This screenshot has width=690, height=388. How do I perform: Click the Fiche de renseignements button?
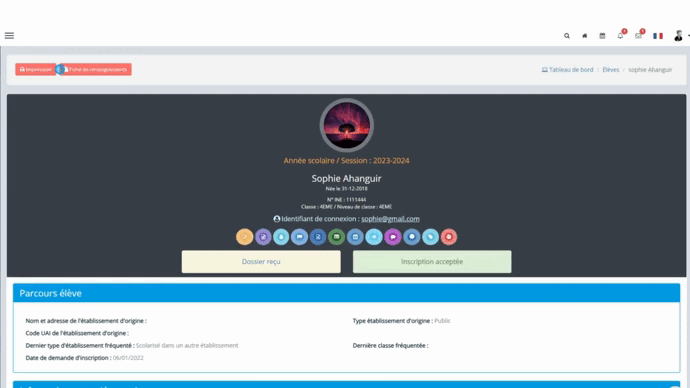point(95,70)
